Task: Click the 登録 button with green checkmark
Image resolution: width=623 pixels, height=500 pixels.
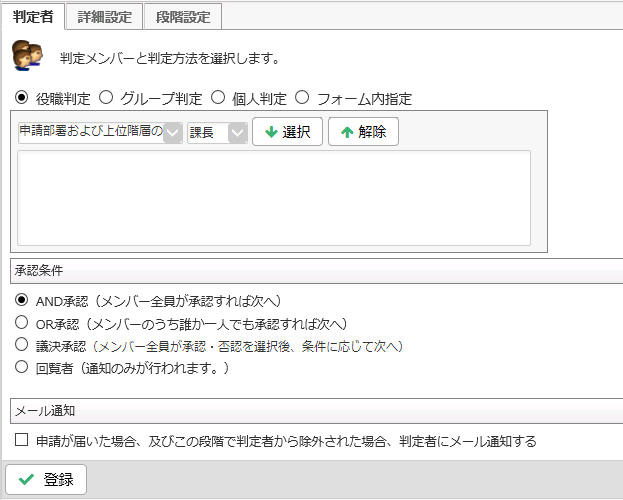Action: click(x=46, y=479)
